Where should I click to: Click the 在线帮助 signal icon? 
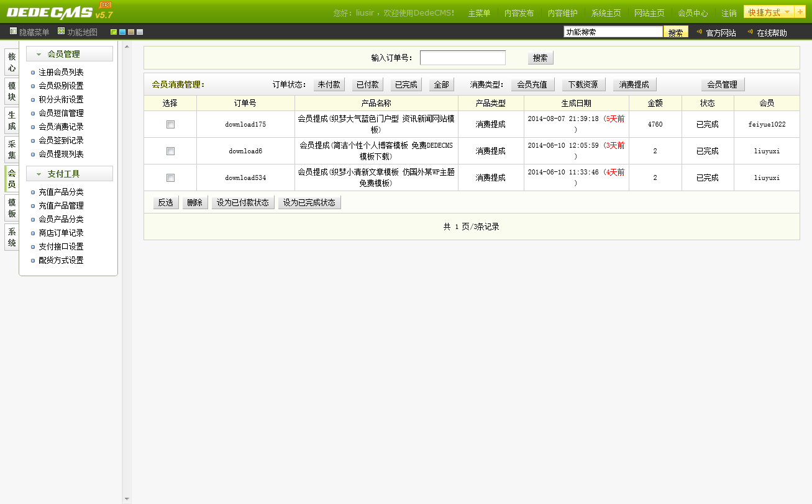(750, 32)
